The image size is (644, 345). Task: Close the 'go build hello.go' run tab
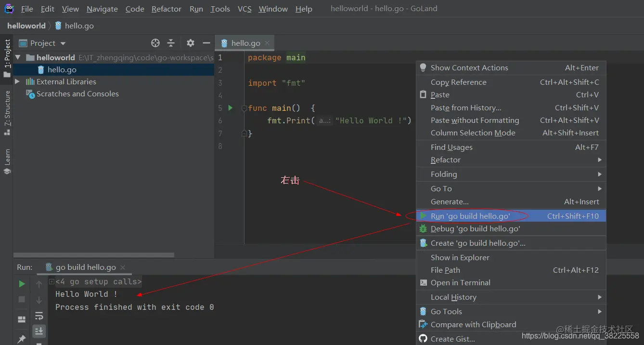122,267
